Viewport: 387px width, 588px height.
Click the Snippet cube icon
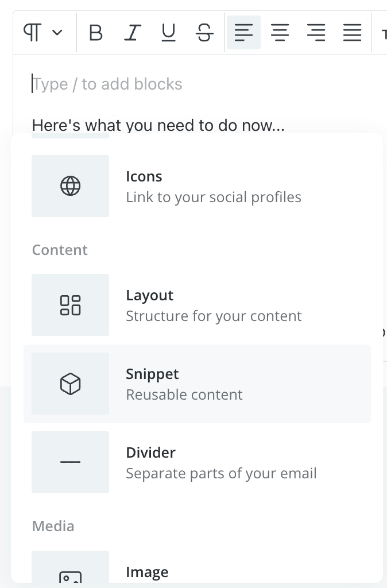click(71, 384)
